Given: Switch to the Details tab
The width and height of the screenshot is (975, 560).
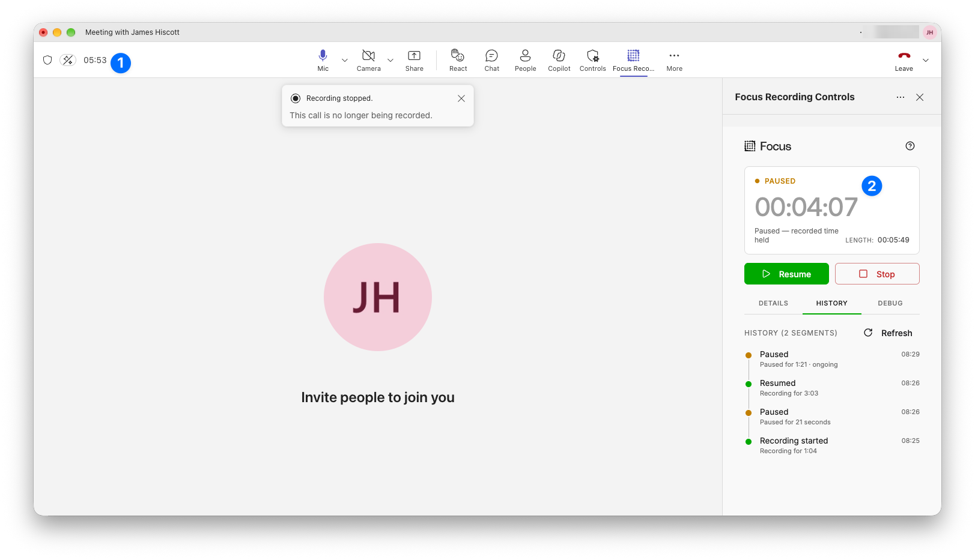Looking at the screenshot, I should point(773,303).
